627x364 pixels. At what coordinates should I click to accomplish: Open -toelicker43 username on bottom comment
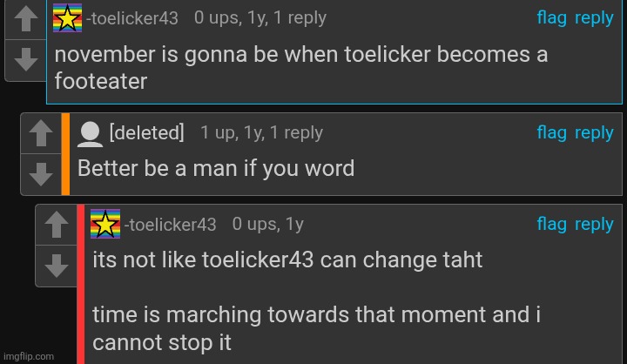tap(170, 225)
